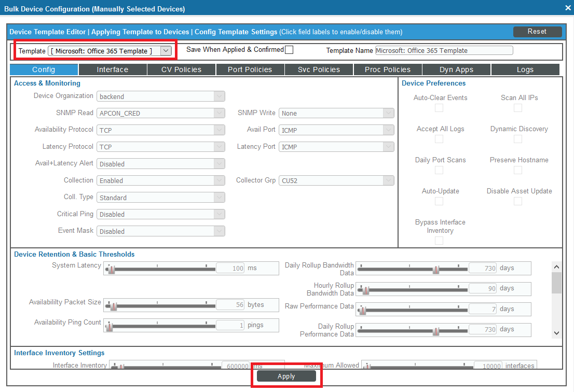Click the Daily Rollup Bandwidth Data slider
The width and height of the screenshot is (574, 392).
pyautogui.click(x=413, y=269)
